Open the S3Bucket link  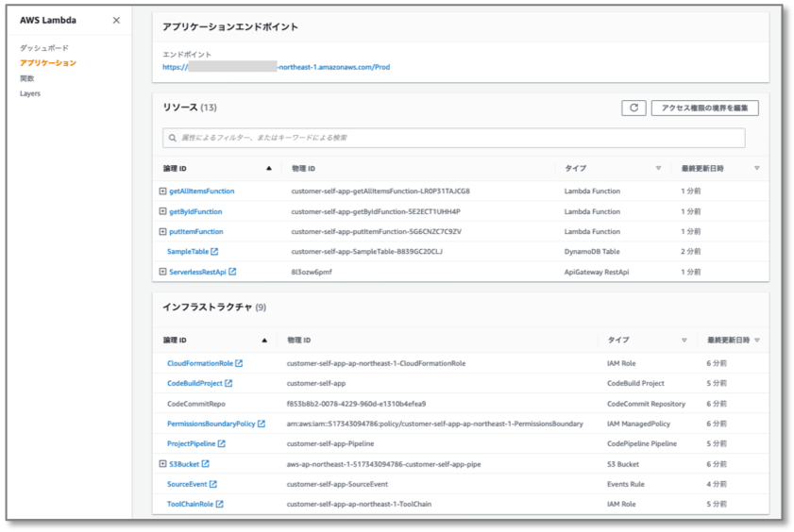[184, 464]
